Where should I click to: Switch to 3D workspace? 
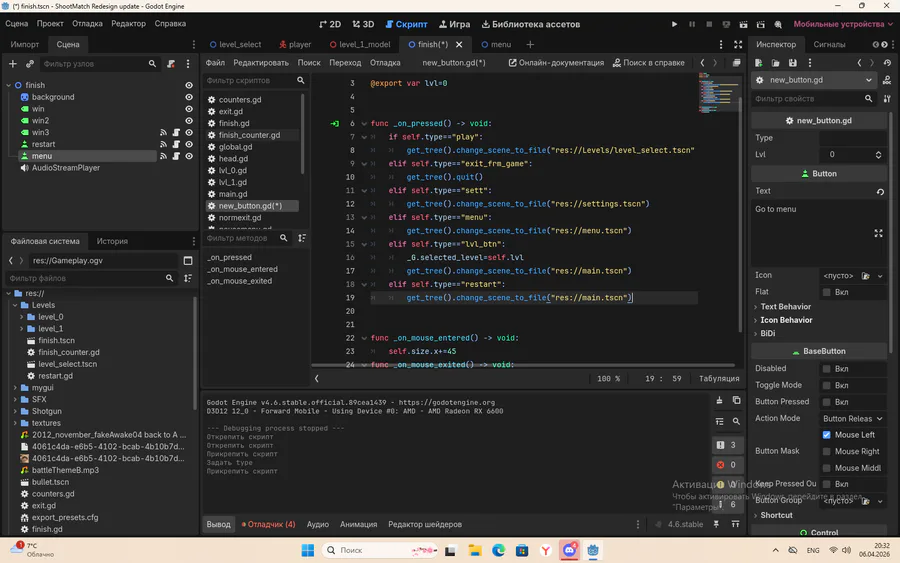point(363,24)
